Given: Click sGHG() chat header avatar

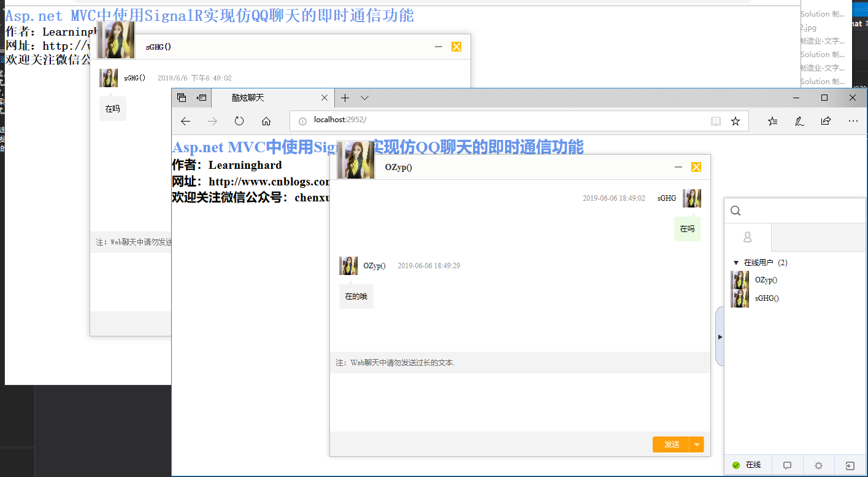Looking at the screenshot, I should 116,40.
